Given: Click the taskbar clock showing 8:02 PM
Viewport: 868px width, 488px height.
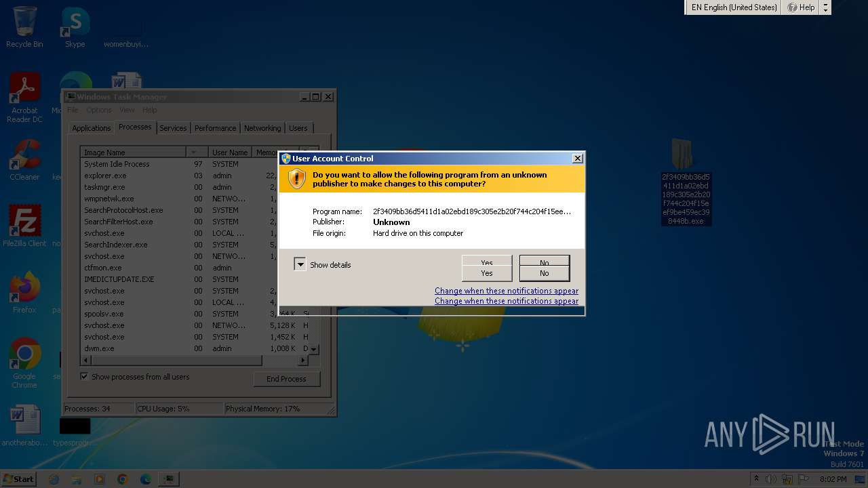Looking at the screenshot, I should pos(833,479).
